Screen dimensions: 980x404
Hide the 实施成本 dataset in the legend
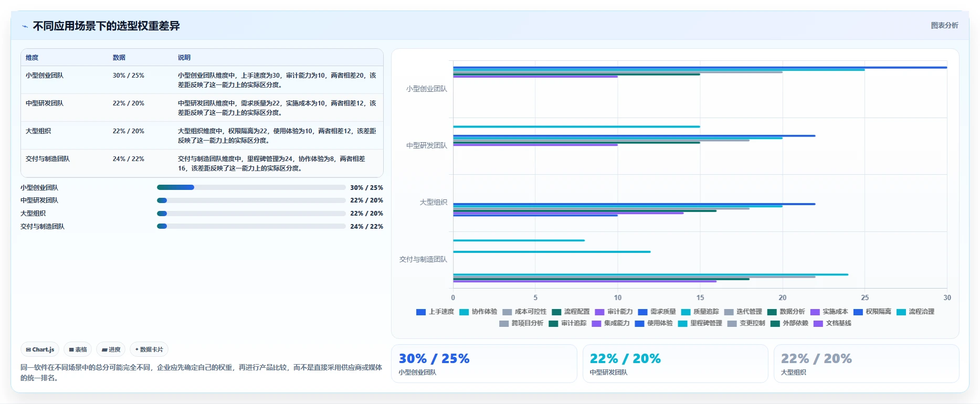[828, 312]
